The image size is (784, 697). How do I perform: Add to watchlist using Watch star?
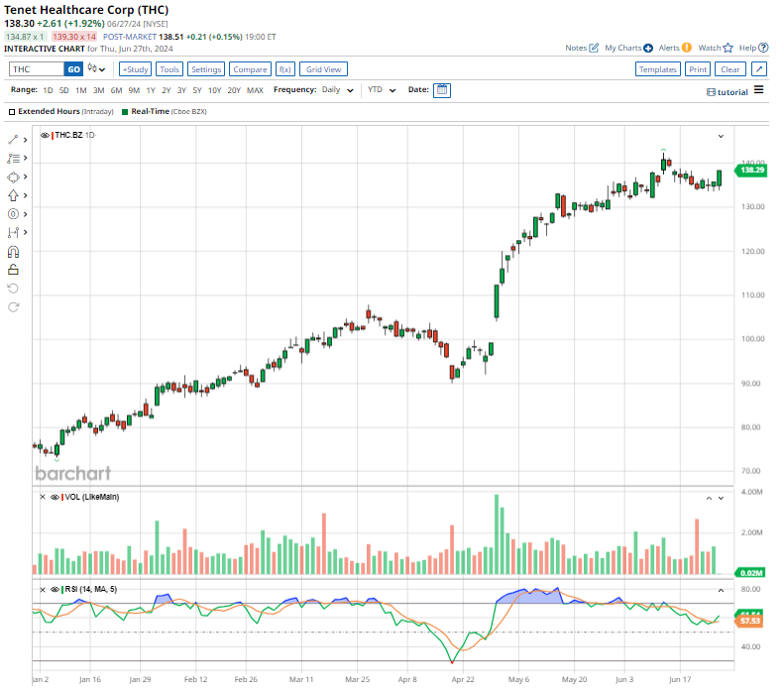[x=727, y=48]
